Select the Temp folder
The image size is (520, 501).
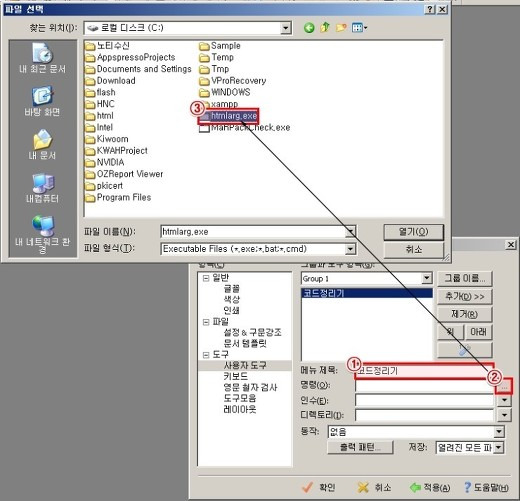(217, 57)
